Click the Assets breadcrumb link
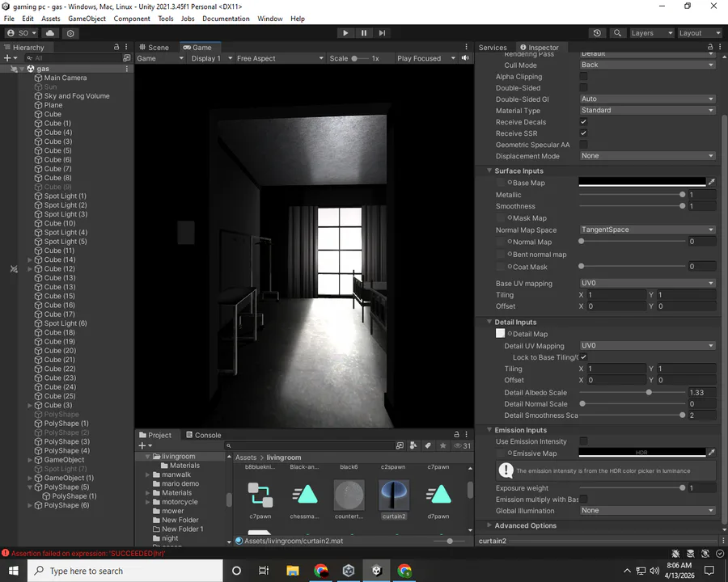This screenshot has width=728, height=582. pos(246,458)
